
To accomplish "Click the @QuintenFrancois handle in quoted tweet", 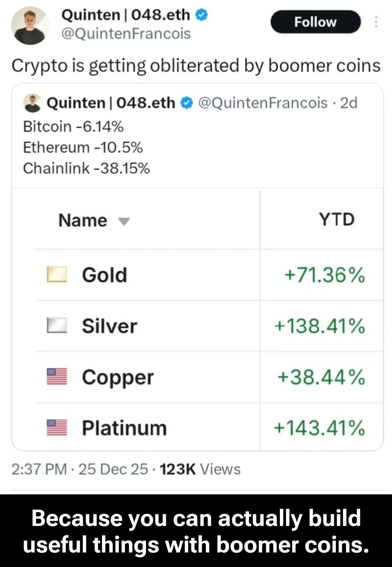I will 263,103.
